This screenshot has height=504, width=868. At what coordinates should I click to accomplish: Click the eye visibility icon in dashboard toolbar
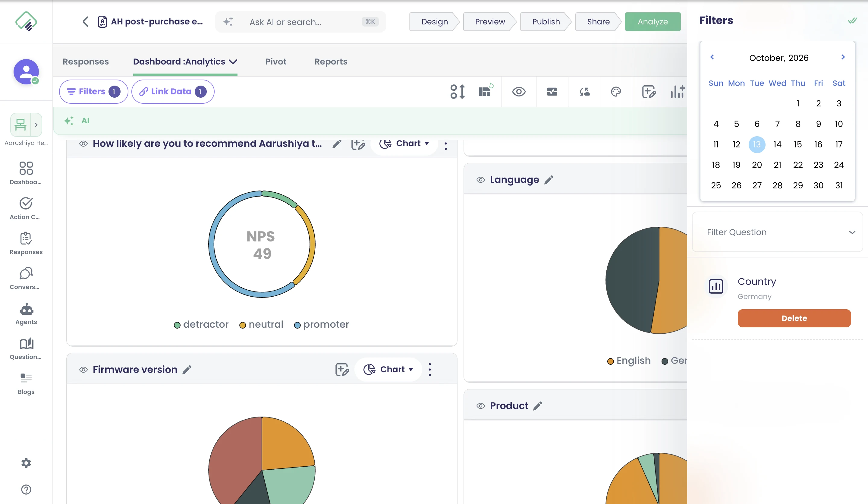pos(519,92)
